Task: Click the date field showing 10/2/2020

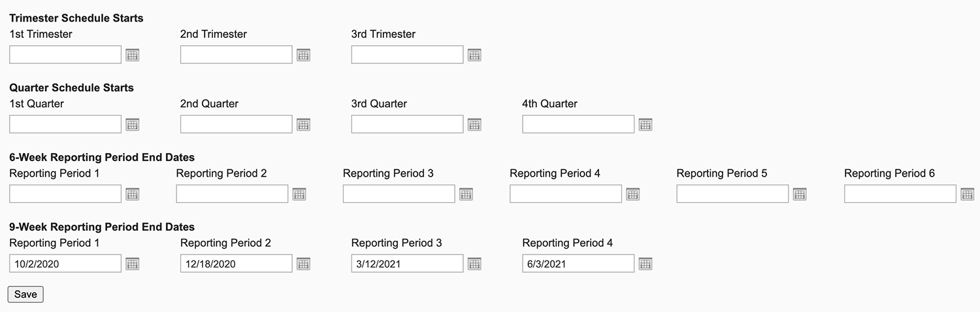Action: pyautogui.click(x=65, y=264)
